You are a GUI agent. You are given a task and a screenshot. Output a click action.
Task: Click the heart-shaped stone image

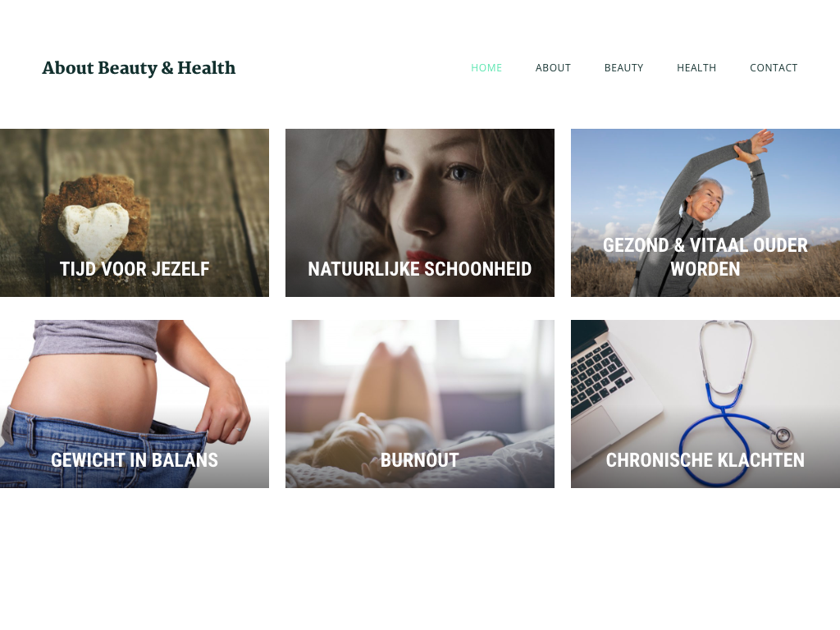coord(94,230)
